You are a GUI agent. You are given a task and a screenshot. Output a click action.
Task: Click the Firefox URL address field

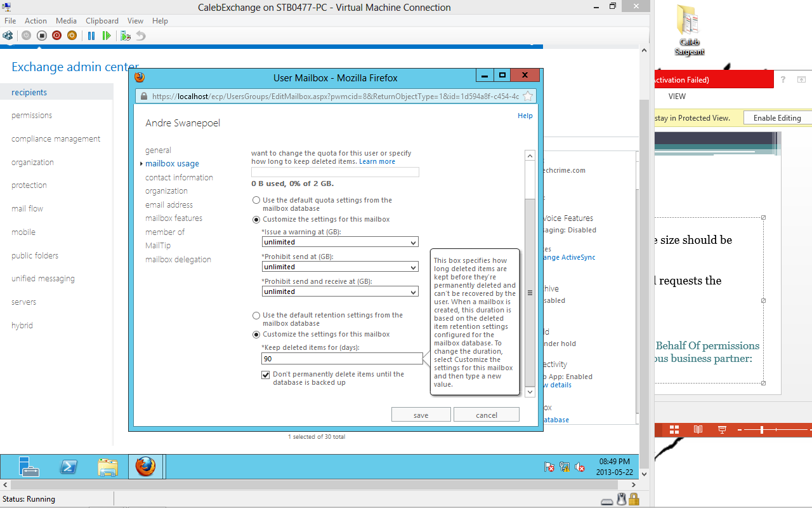coord(336,97)
